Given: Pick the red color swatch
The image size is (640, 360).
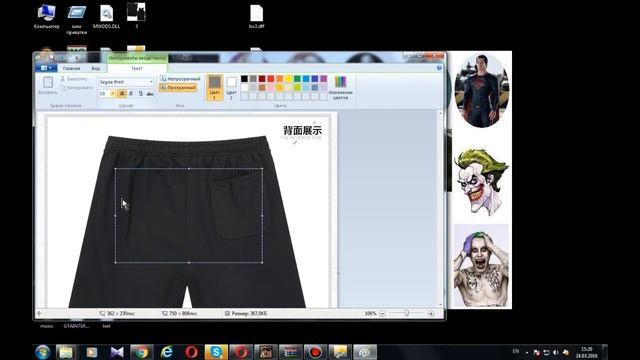Looking at the screenshot, I should pos(271,78).
